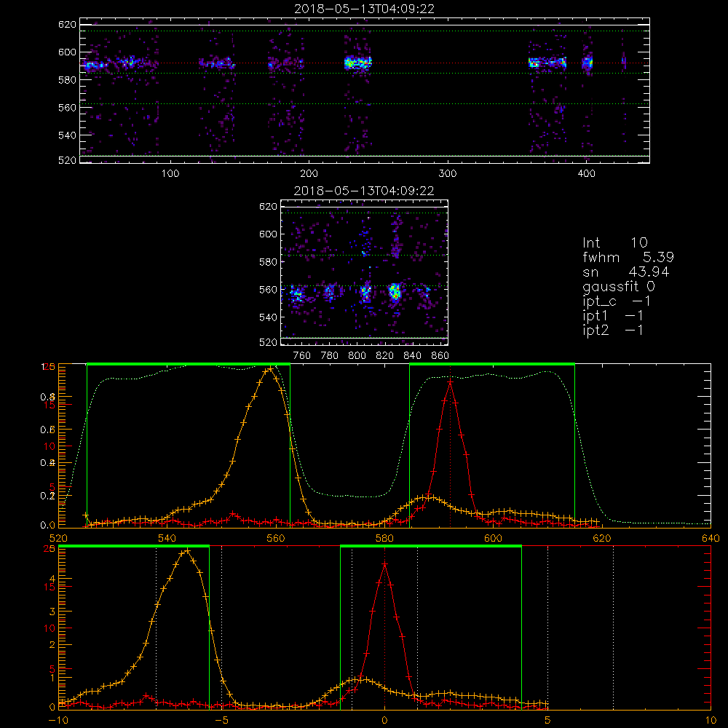Click the red peak at zero in bottom plot

point(384,564)
